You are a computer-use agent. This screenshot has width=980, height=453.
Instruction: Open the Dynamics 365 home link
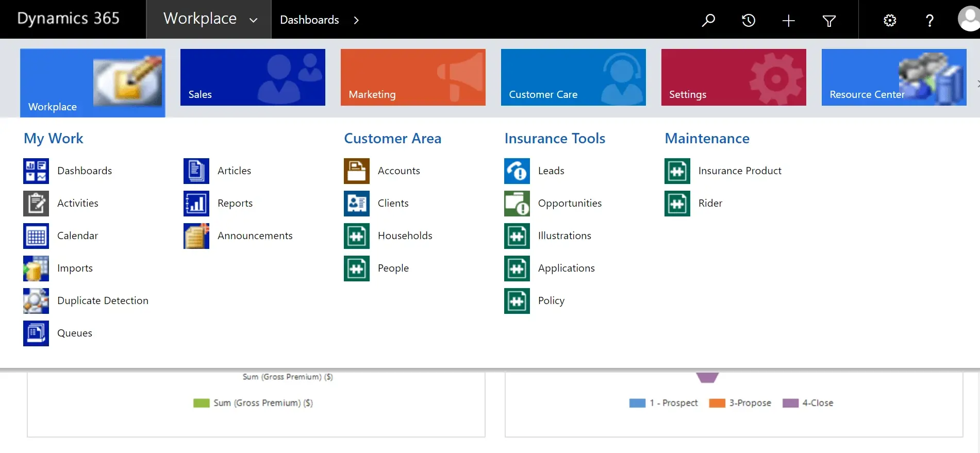pyautogui.click(x=68, y=19)
